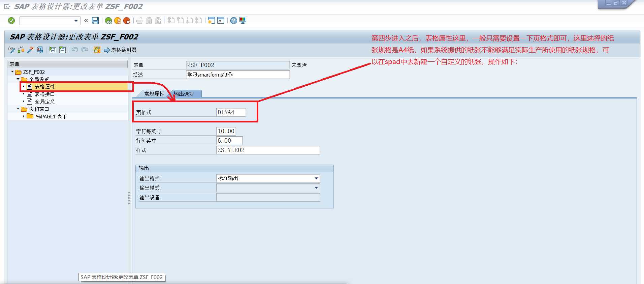Open Customize Local Layout monitor icon

point(243,21)
